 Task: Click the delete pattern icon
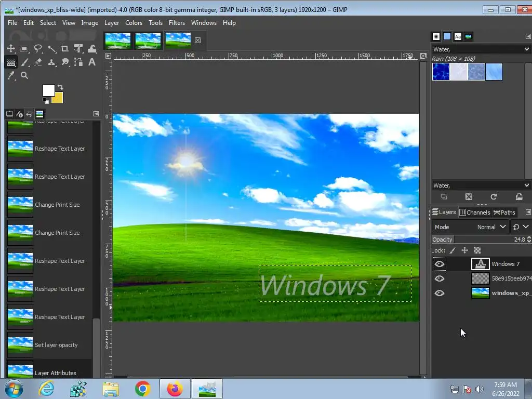pyautogui.click(x=469, y=197)
